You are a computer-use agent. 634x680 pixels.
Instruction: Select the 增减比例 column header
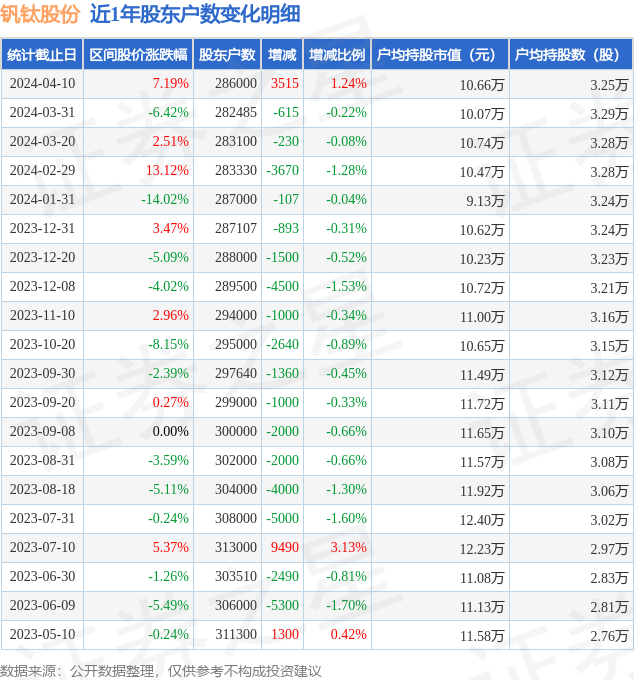tap(337, 55)
